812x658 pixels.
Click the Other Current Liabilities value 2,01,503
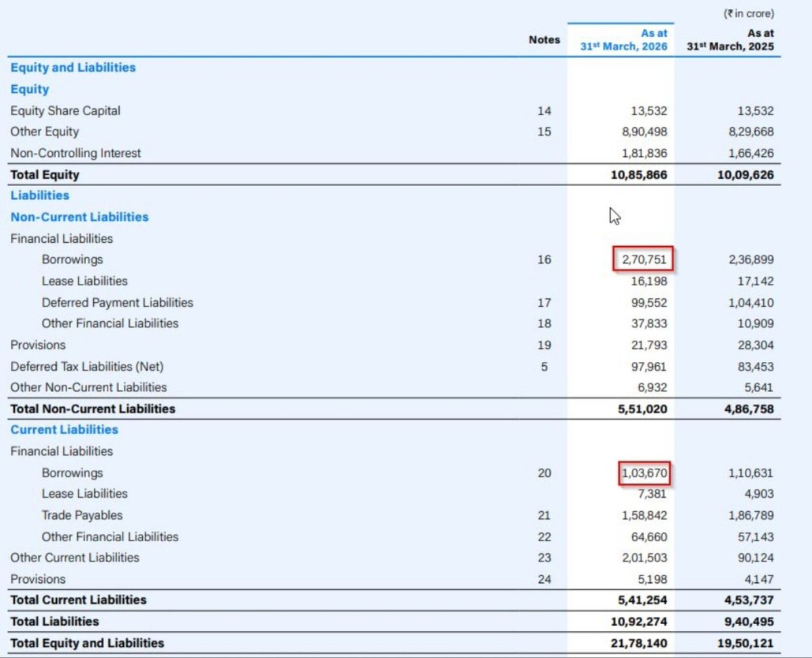644,558
